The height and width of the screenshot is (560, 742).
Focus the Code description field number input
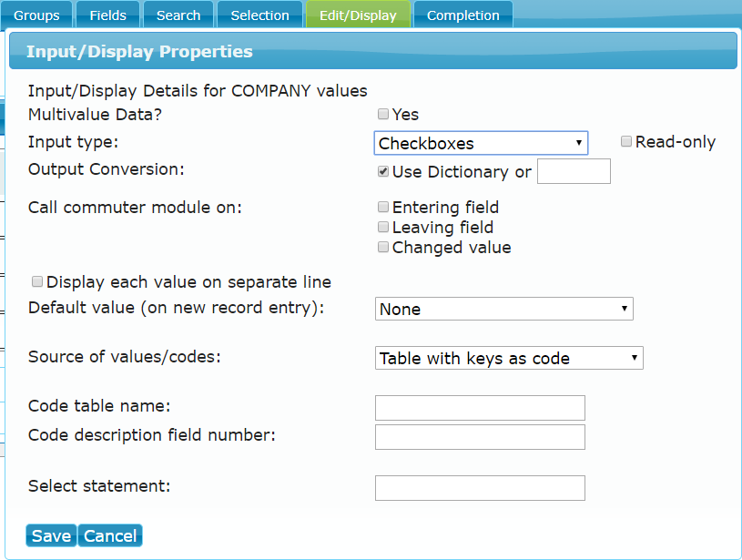[x=480, y=437]
